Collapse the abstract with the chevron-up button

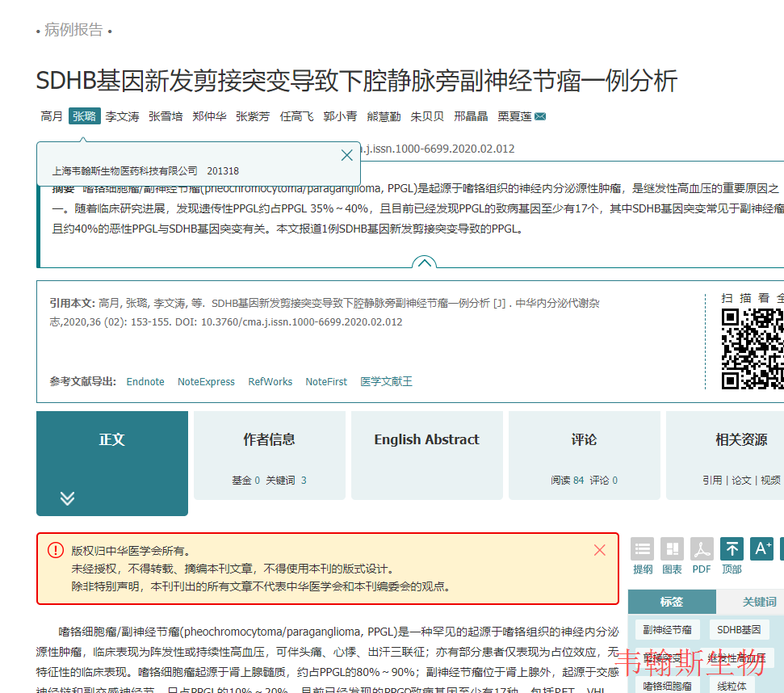pos(424,262)
